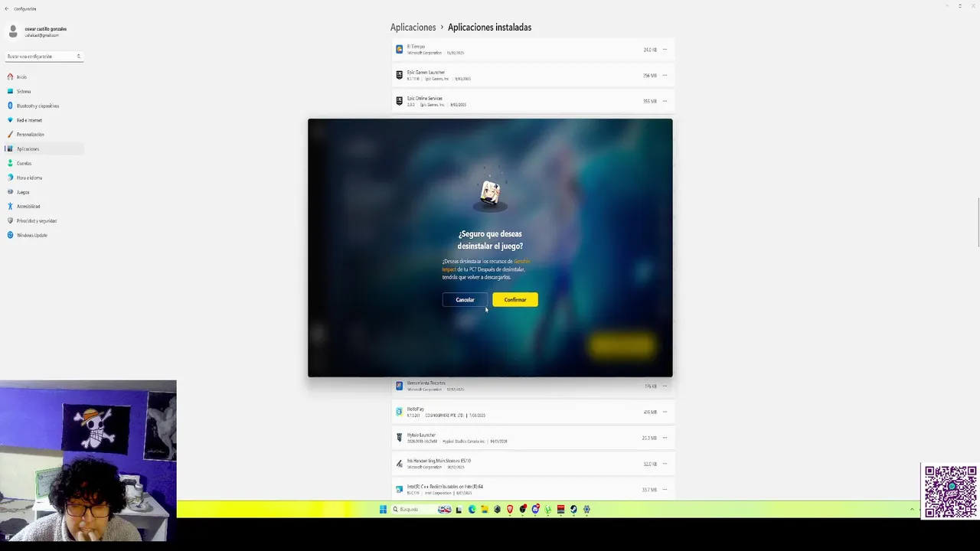Open the user account profile
Viewport: 980px width, 551px height.
(38, 31)
